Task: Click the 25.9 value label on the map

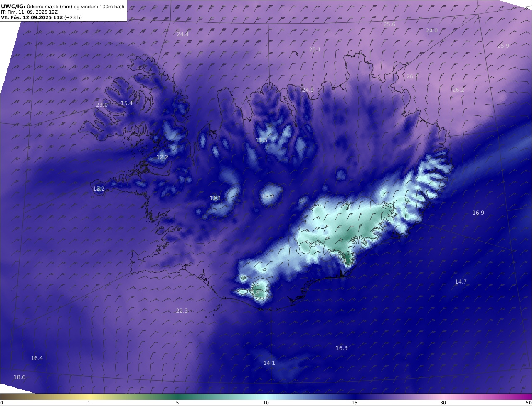Action: tap(503, 46)
